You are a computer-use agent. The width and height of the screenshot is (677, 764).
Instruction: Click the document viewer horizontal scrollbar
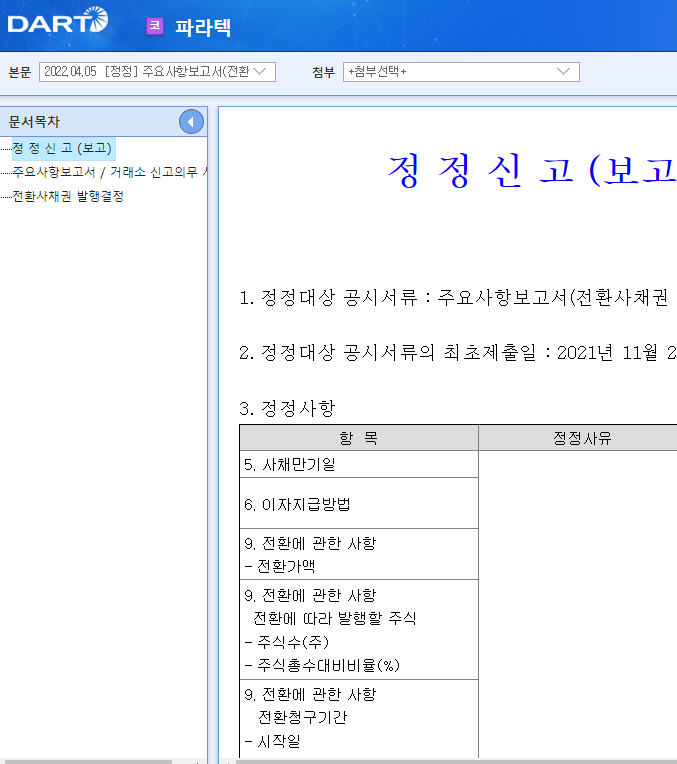point(456,762)
